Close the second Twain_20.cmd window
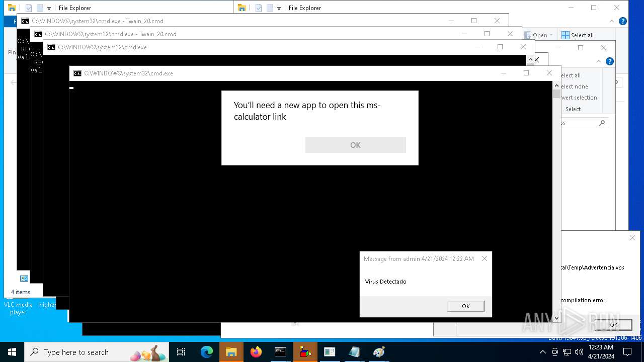Screen dimensions: 644x362 510,34
